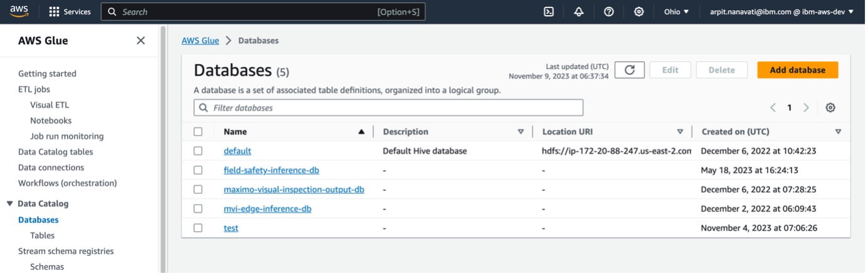Image resolution: width=868 pixels, height=276 pixels.
Task: Click the May 18, 2023 created date
Action: 749,170
